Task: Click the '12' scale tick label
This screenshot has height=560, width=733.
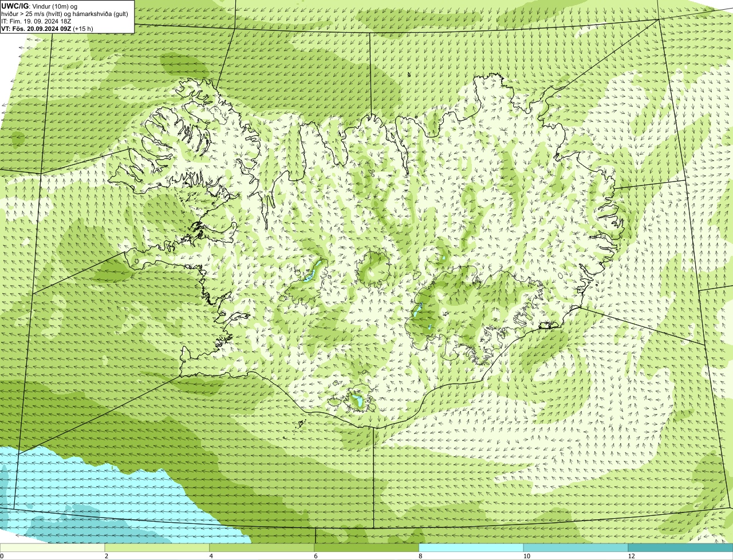Action: [631, 556]
